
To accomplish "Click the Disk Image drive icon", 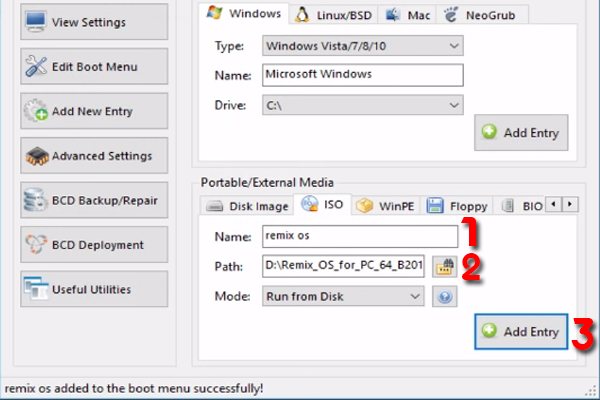I will point(214,206).
